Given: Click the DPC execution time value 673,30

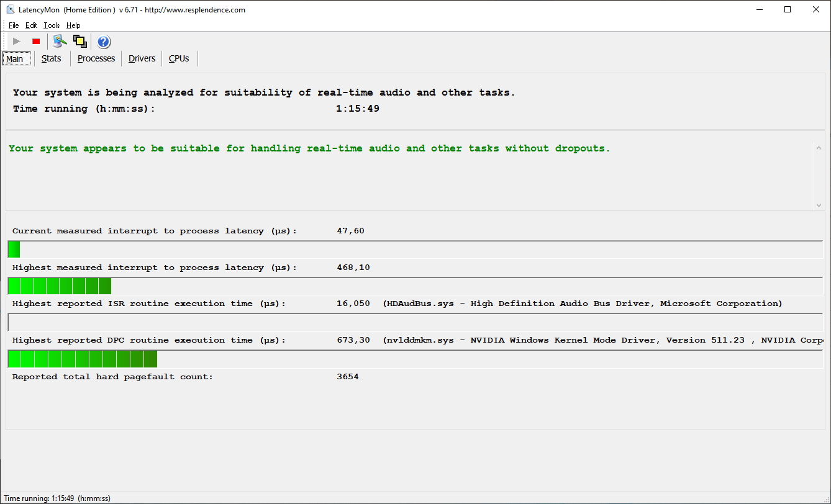Looking at the screenshot, I should (353, 340).
